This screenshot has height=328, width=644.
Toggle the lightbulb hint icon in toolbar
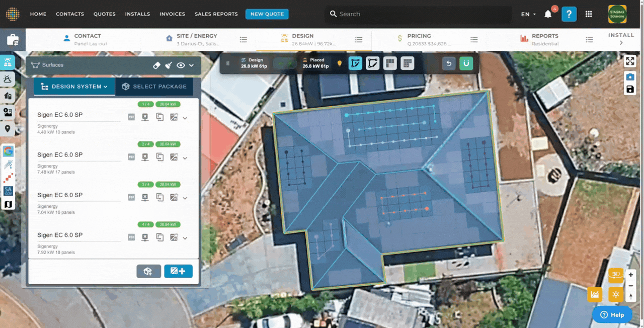pyautogui.click(x=340, y=63)
